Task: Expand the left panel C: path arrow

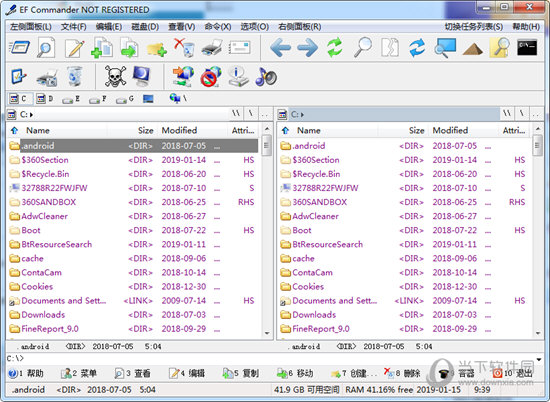Action: [31, 115]
